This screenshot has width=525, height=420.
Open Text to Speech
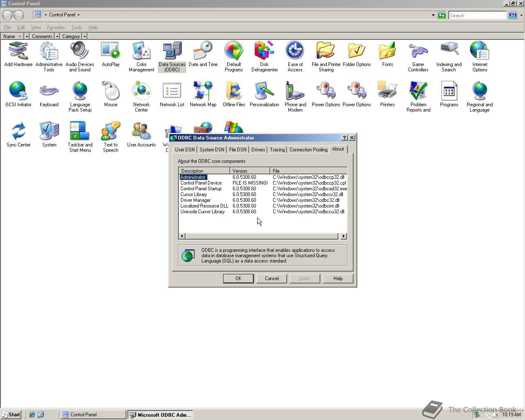pos(111,137)
